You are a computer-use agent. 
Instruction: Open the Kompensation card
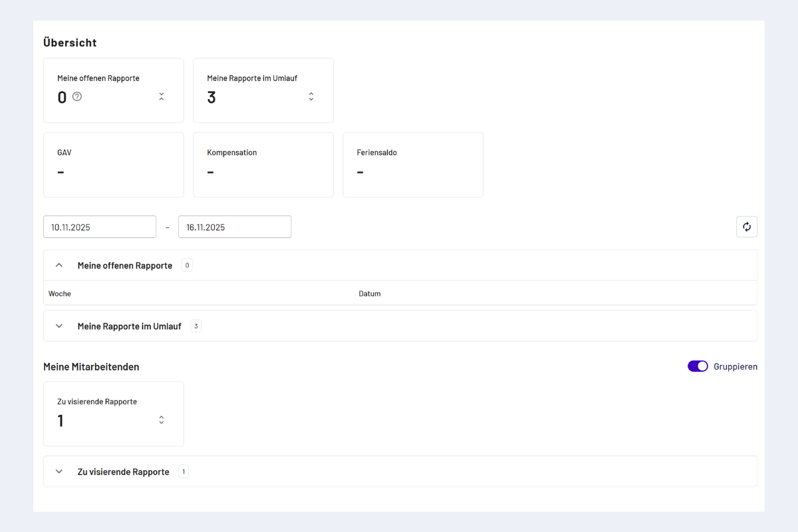click(x=263, y=164)
